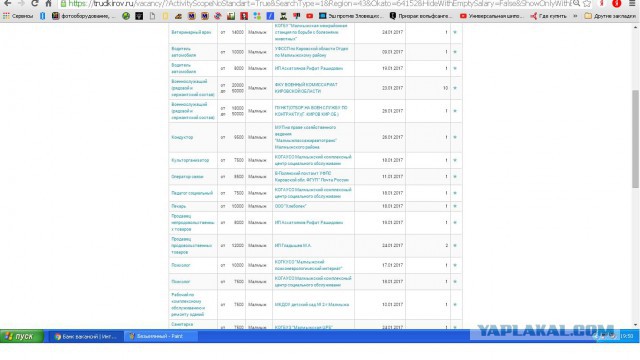
Task: Star the Водитель автомобиля 10000 vacancy
Action: [x=455, y=52]
